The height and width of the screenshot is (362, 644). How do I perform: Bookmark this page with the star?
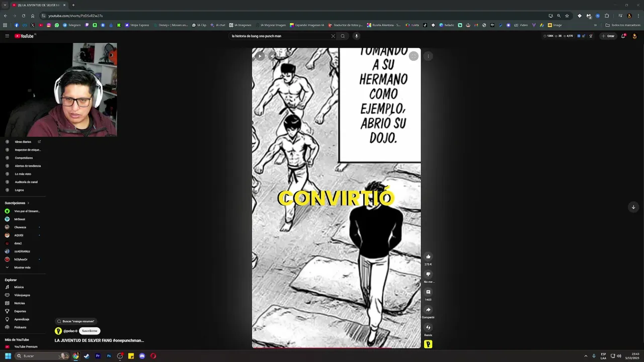point(567,16)
